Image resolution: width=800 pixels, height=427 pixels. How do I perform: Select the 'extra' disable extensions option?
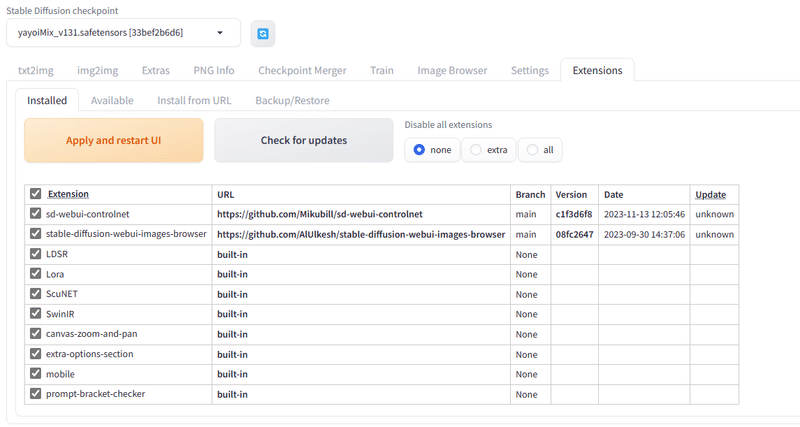pos(488,150)
